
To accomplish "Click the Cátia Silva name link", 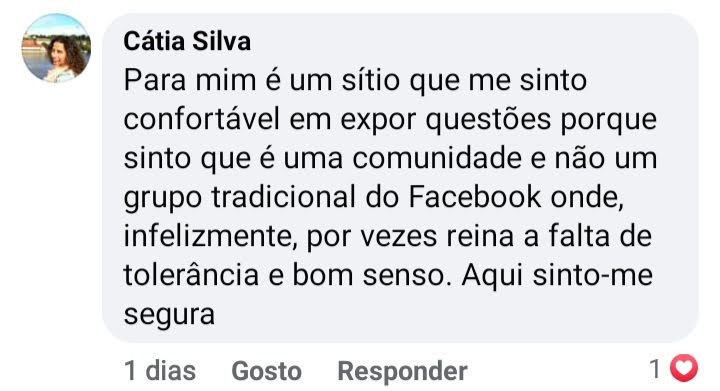I will (187, 41).
